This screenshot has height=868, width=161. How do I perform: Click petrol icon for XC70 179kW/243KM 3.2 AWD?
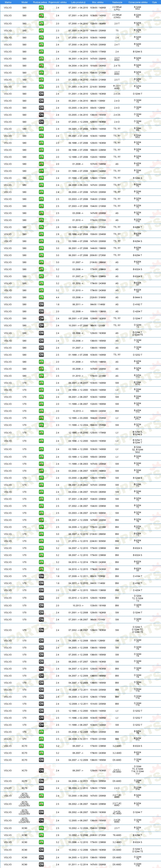coord(41,753)
